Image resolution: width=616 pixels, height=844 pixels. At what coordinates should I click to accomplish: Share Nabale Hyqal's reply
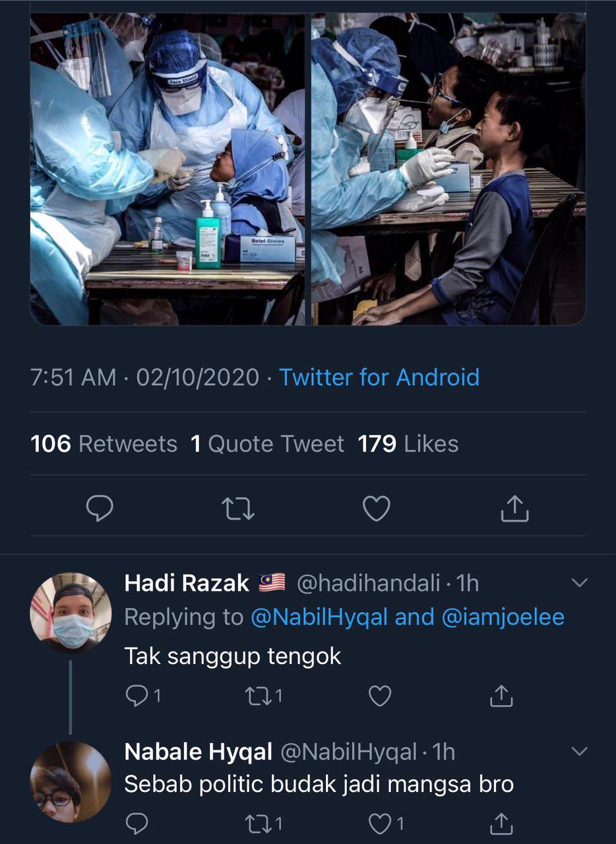tap(501, 822)
